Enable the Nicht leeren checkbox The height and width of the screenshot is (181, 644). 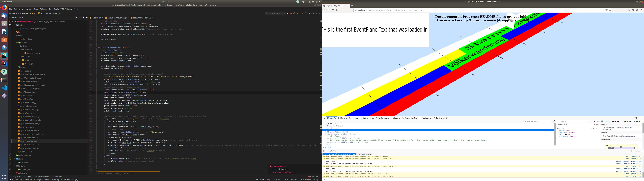(x=631, y=151)
